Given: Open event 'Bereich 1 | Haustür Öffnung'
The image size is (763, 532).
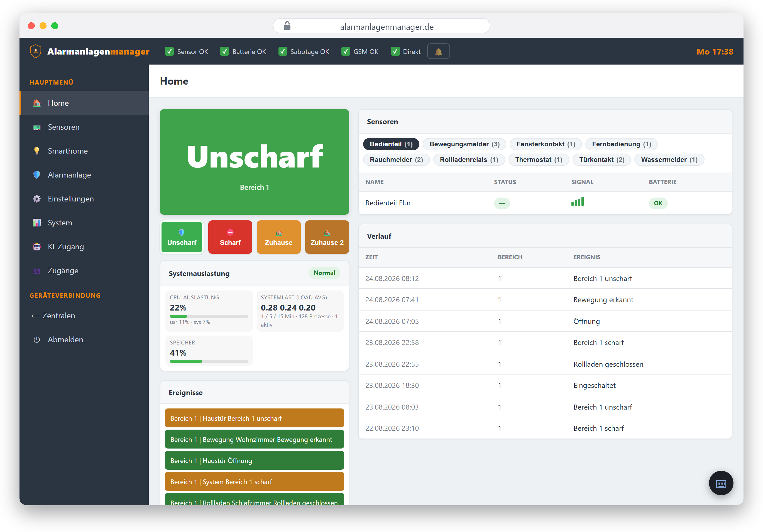Looking at the screenshot, I should click(254, 460).
